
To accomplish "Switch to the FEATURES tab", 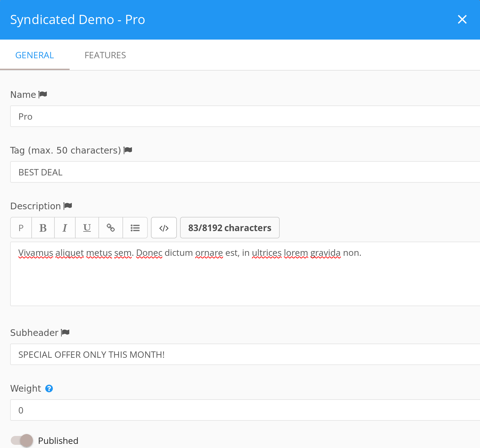I will (x=105, y=55).
